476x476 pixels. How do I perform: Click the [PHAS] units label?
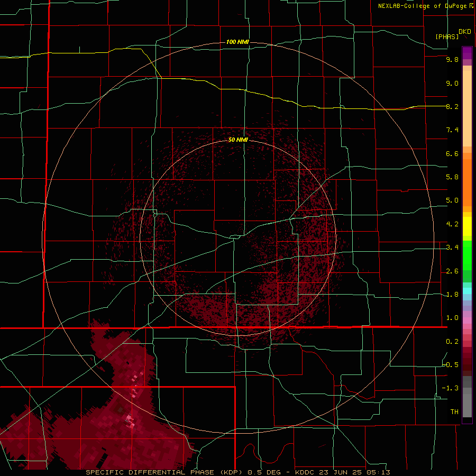[x=447, y=37]
